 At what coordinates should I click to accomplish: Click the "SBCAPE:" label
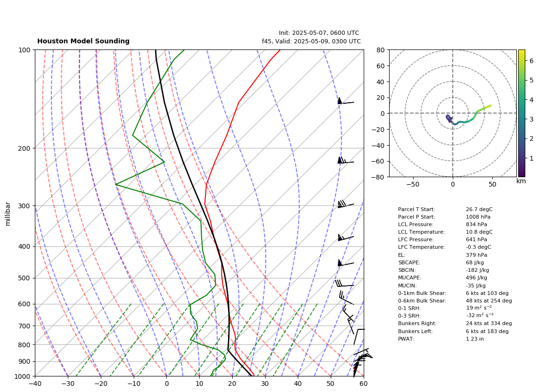pyautogui.click(x=409, y=262)
